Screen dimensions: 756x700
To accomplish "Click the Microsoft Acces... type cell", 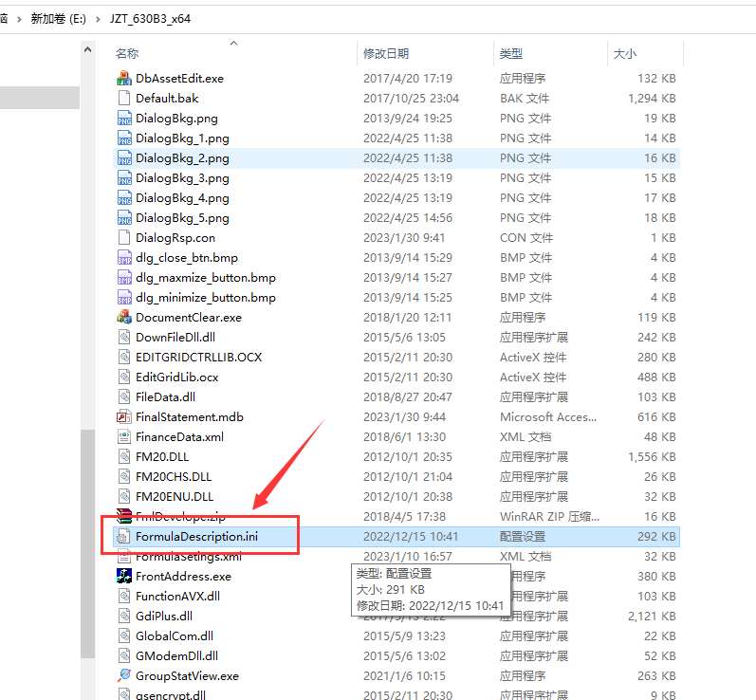I will tap(548, 417).
